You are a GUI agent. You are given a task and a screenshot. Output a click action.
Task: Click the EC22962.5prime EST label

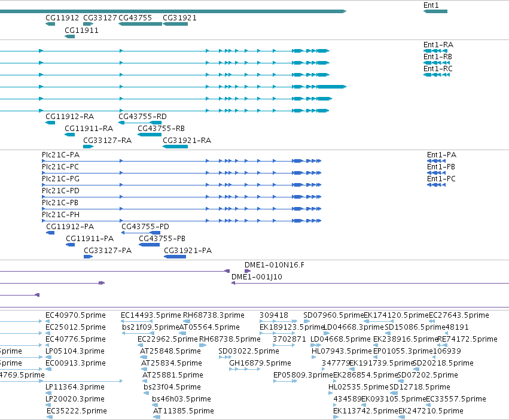point(167,339)
